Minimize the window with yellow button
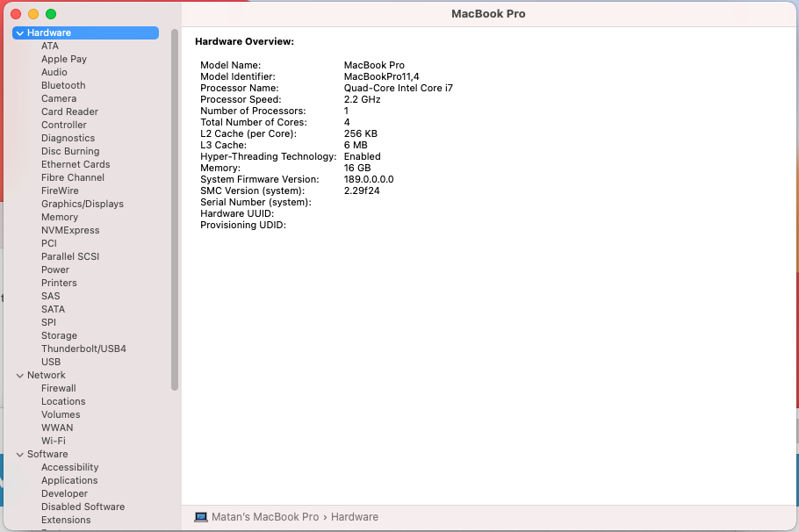The height and width of the screenshot is (532, 799). (x=33, y=14)
